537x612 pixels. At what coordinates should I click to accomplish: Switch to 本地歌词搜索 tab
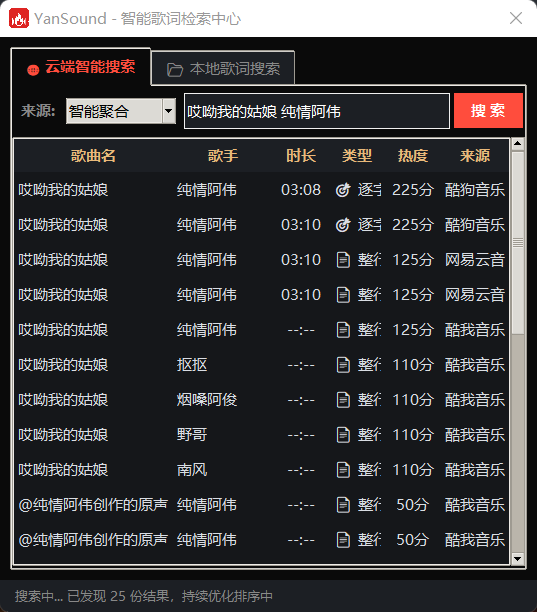tap(223, 68)
